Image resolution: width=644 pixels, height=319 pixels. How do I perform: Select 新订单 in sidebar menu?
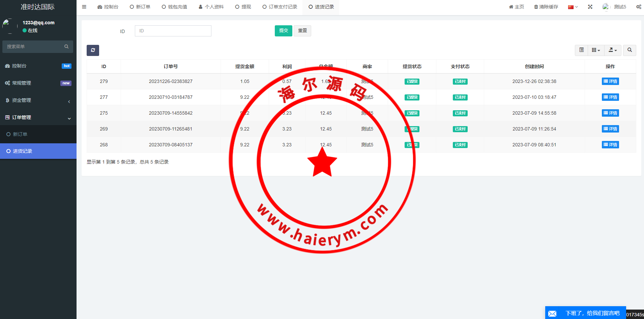20,134
